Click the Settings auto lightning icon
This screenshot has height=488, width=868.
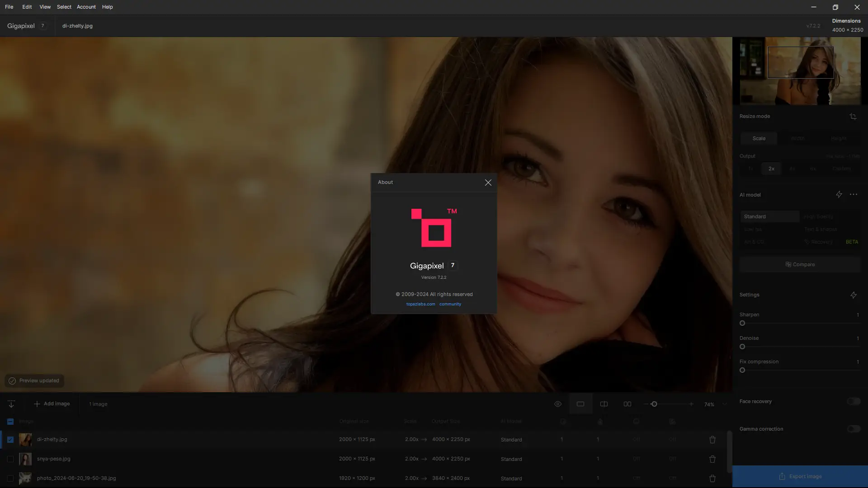coord(853,295)
